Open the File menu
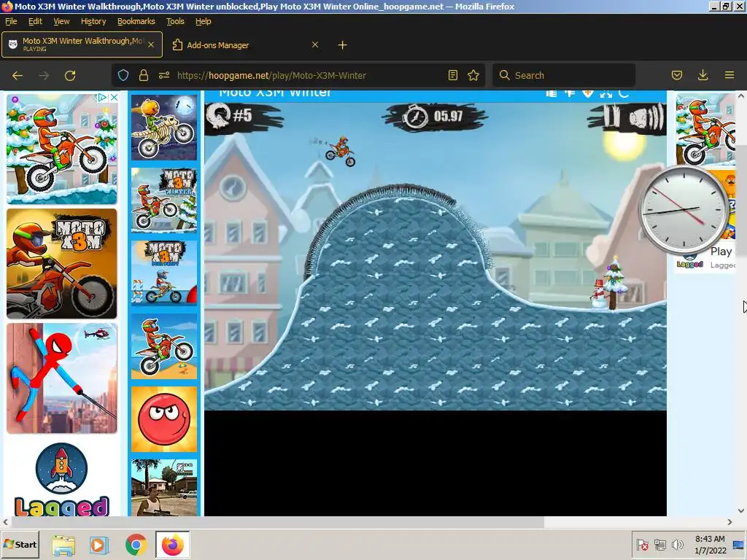Screen dimensions: 747x560 point(11,21)
